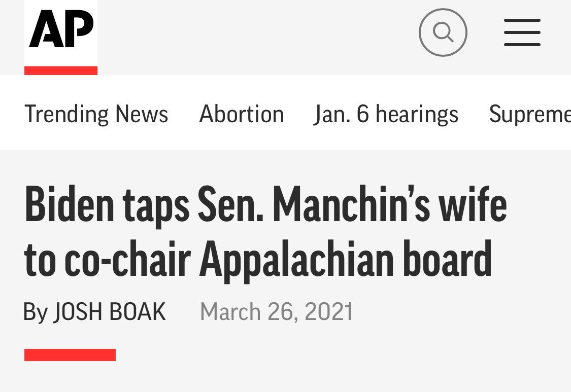Open the hamburger menu
The height and width of the screenshot is (392, 571).
pyautogui.click(x=522, y=32)
